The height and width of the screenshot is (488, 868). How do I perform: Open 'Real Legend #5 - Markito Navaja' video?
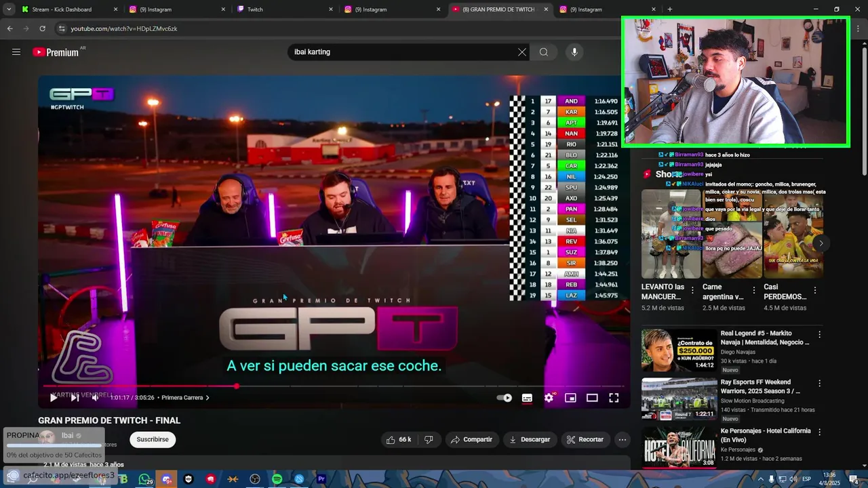(x=679, y=350)
